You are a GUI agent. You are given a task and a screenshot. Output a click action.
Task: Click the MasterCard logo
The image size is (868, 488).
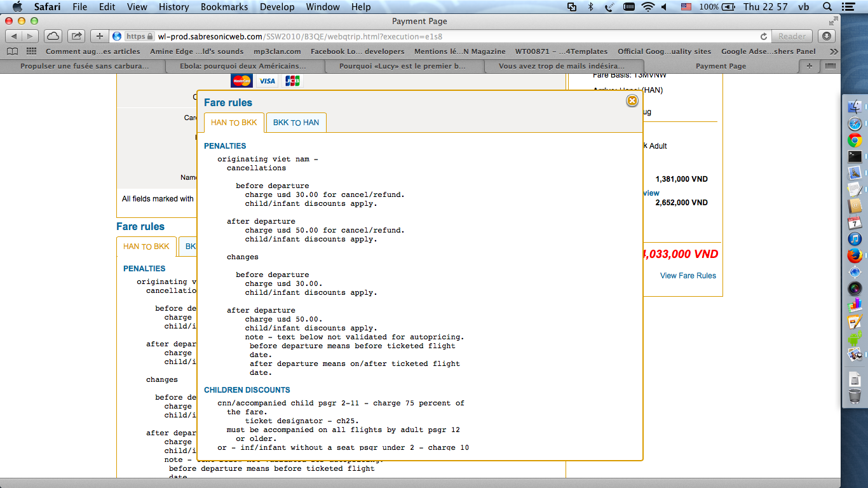point(241,81)
